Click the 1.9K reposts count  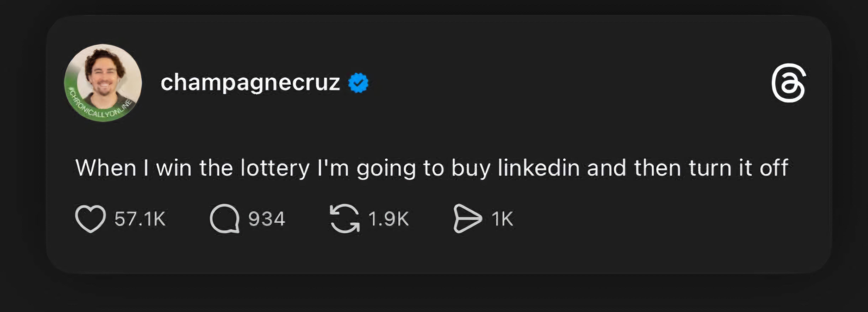[x=388, y=219]
